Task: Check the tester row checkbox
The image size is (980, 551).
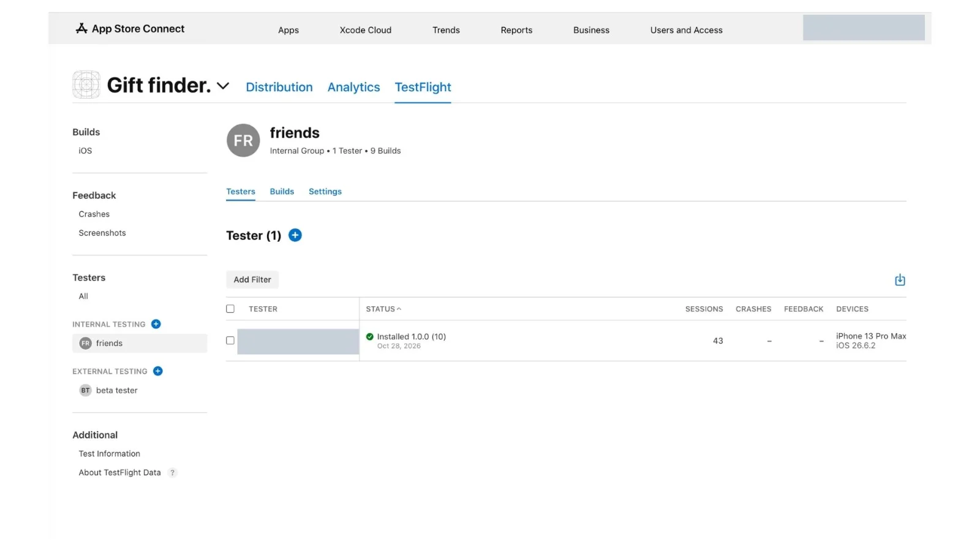Action: coord(230,340)
